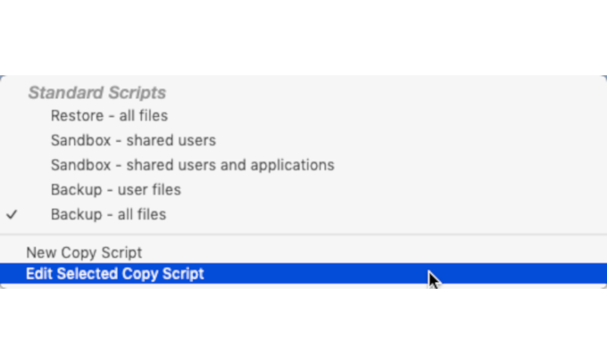Open Edit Selected Copy Script
The image size is (607, 364).
[x=303, y=274]
